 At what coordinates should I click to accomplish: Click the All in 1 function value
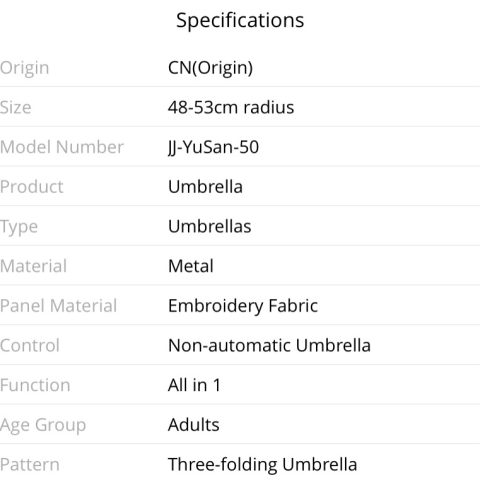[194, 385]
